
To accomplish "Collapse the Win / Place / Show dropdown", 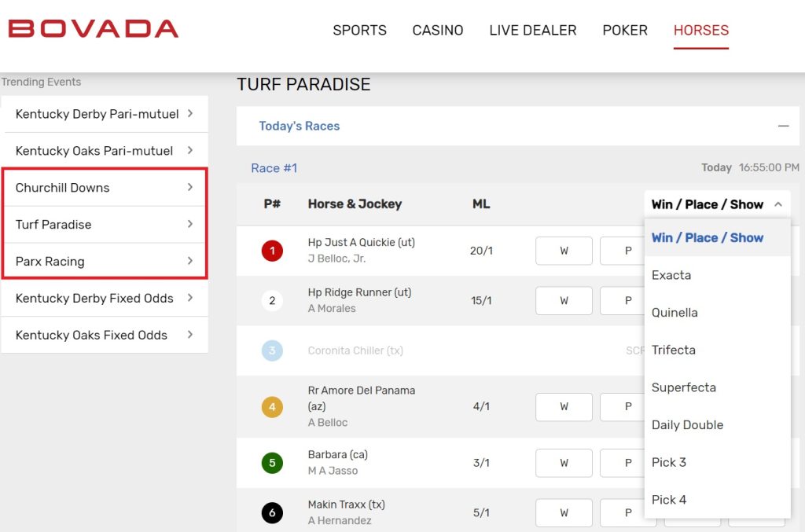I will pyautogui.click(x=717, y=204).
